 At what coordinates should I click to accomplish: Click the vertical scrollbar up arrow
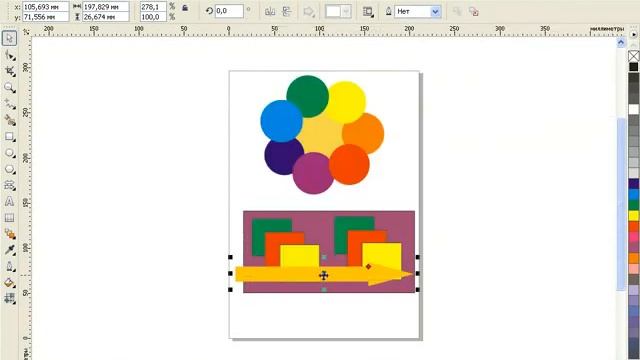point(621,42)
